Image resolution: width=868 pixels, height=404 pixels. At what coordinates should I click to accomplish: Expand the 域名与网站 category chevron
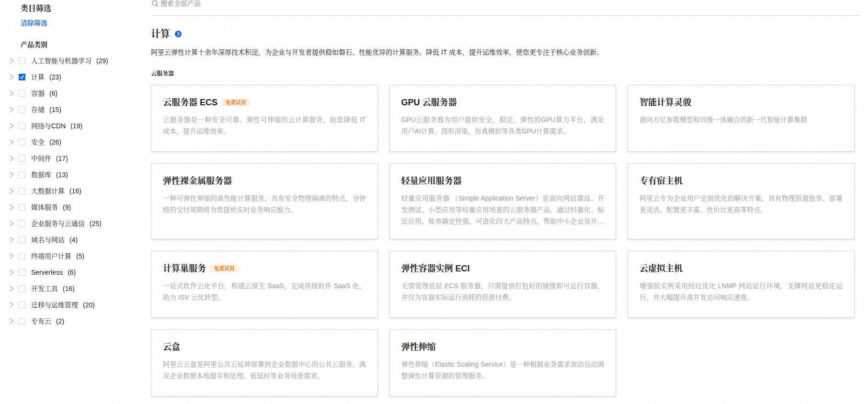click(x=11, y=240)
